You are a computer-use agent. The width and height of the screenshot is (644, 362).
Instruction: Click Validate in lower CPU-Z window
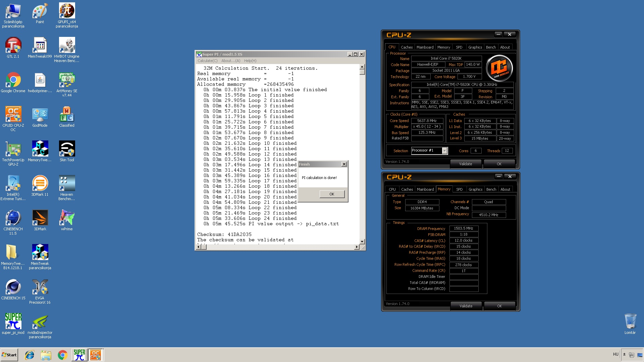click(x=466, y=306)
